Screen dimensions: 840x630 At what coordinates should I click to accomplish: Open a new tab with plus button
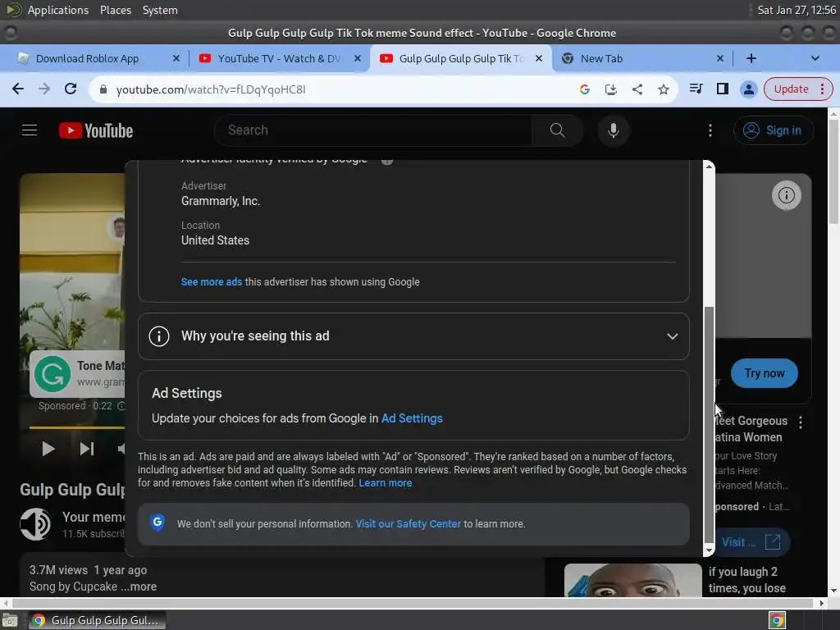tap(751, 58)
